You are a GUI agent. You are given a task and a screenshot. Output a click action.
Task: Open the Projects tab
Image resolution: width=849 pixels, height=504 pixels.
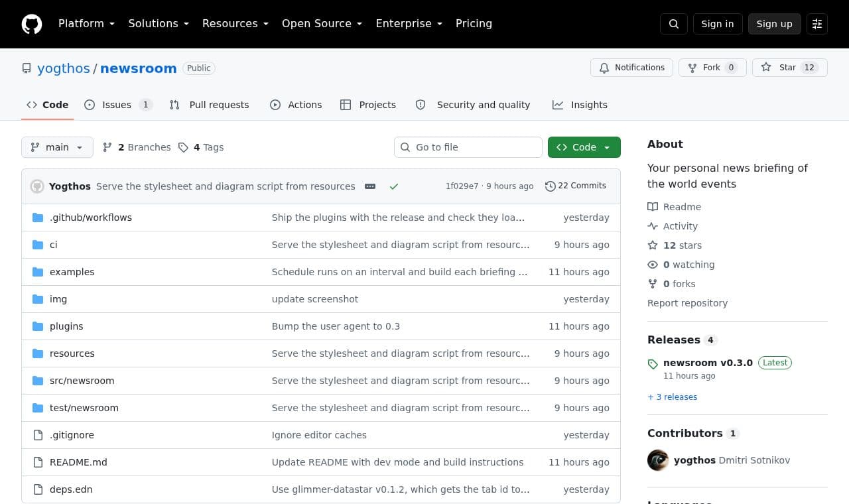[x=368, y=105]
